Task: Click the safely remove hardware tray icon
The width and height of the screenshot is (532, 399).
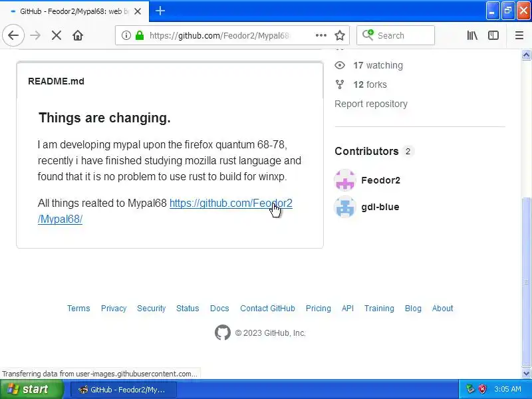Action: (470, 389)
